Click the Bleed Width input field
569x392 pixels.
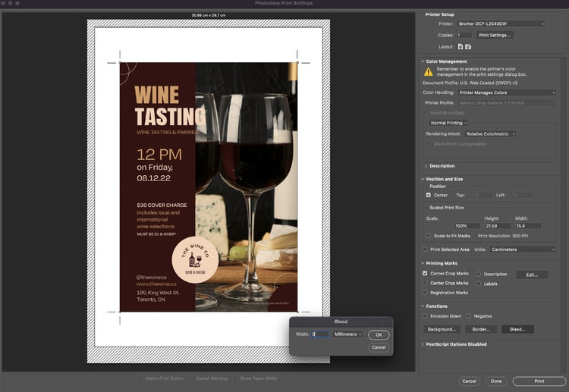click(319, 334)
